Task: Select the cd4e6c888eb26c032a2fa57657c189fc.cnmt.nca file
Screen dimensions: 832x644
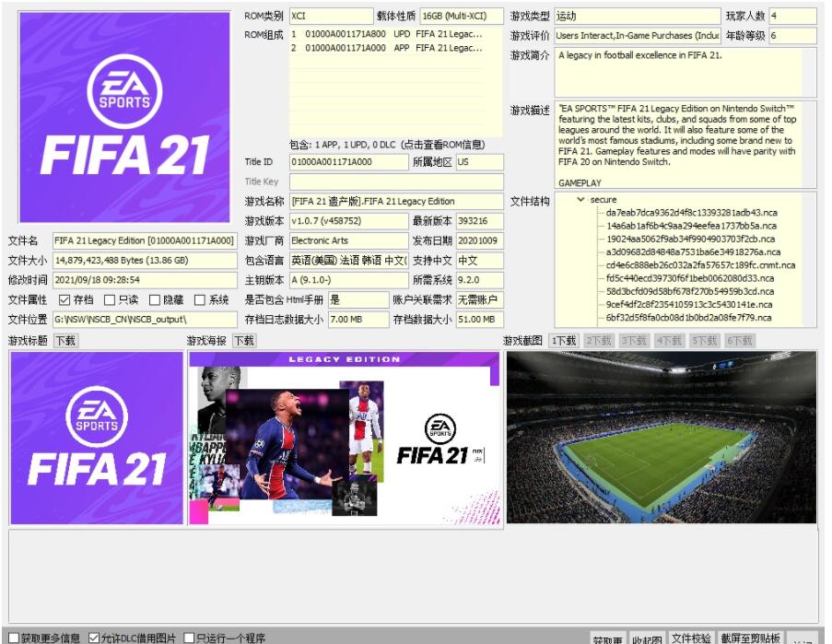Action: click(700, 265)
